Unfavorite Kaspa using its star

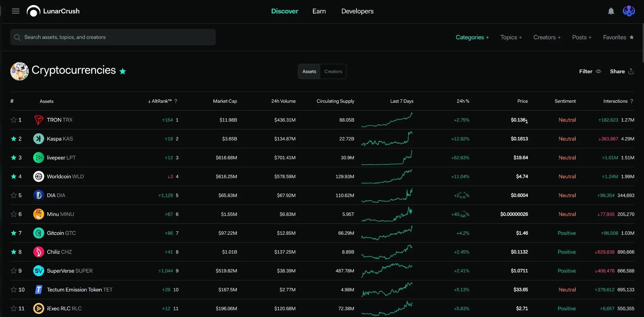tap(14, 139)
